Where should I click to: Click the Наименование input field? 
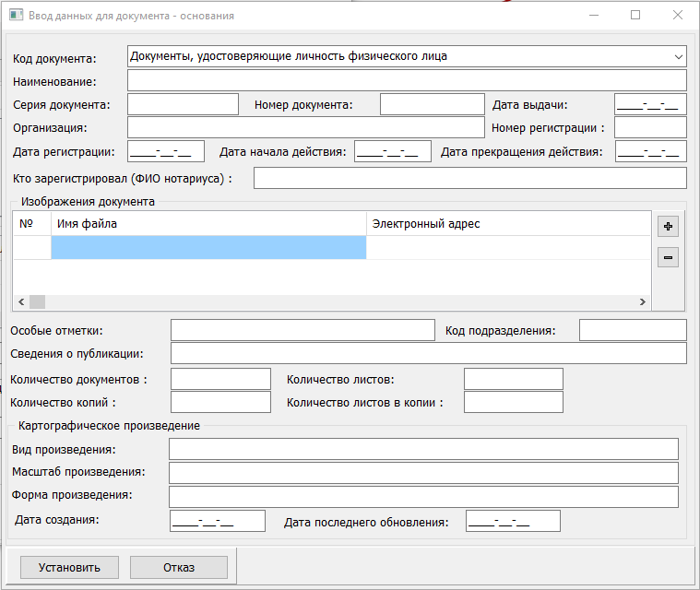click(407, 81)
